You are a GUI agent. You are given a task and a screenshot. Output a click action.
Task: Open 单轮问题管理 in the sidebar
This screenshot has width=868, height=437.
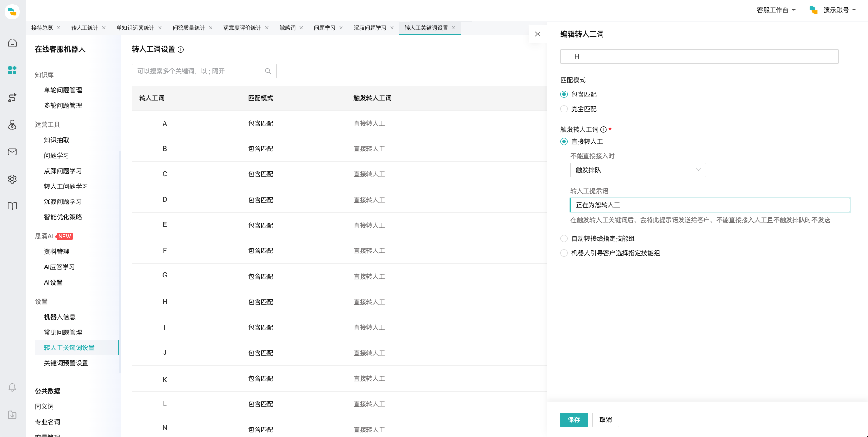click(63, 90)
